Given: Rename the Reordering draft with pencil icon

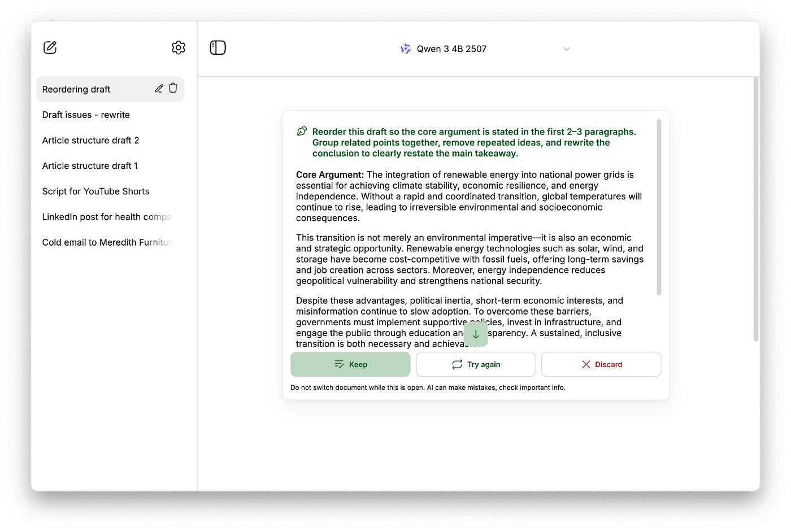Looking at the screenshot, I should 159,89.
